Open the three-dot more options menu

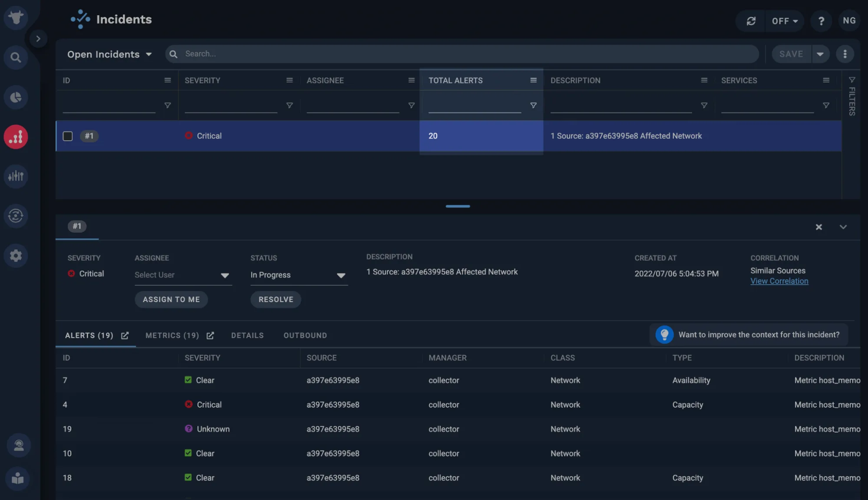pyautogui.click(x=845, y=54)
